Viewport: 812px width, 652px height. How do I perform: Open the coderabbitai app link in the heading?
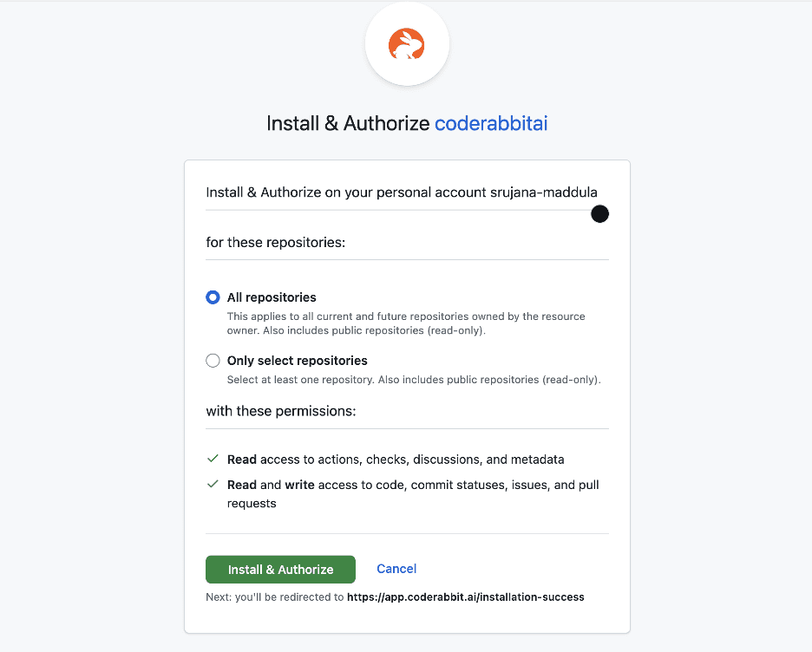point(491,123)
